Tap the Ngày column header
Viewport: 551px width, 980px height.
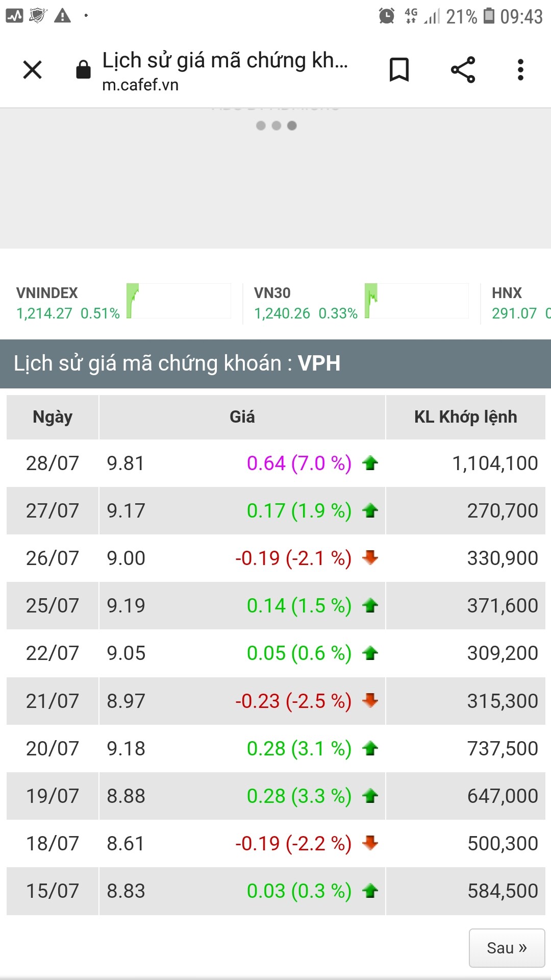[53, 417]
